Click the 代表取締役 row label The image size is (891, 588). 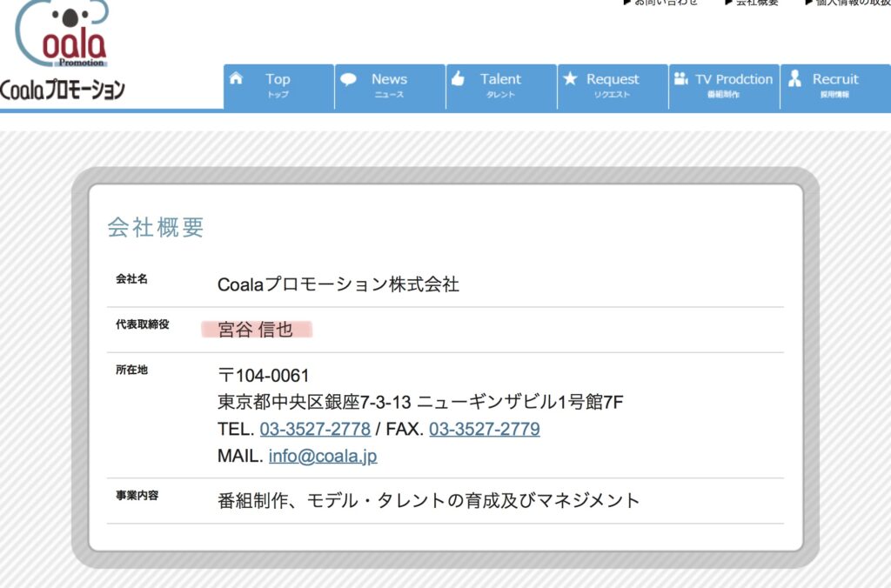[x=143, y=324]
